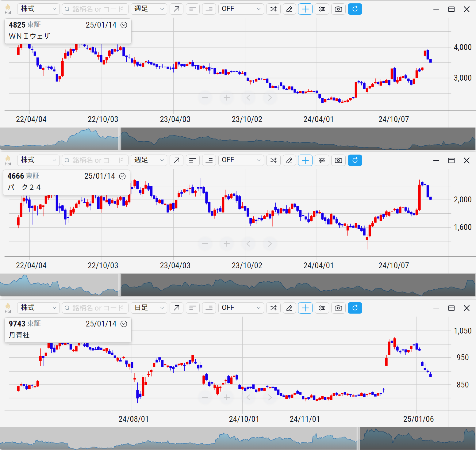The height and width of the screenshot is (450, 476).
Task: Click the trend line arrow icon in 9743 chart
Action: 176,308
